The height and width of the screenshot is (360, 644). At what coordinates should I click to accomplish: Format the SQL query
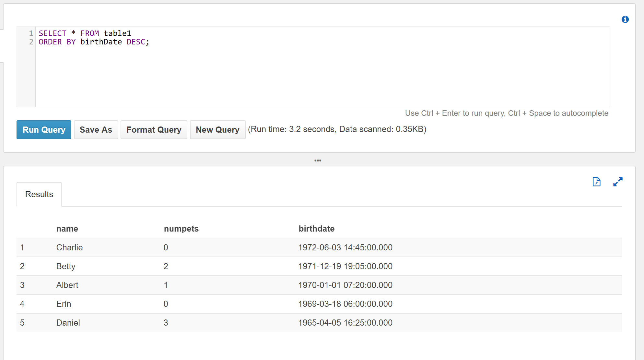click(x=154, y=130)
